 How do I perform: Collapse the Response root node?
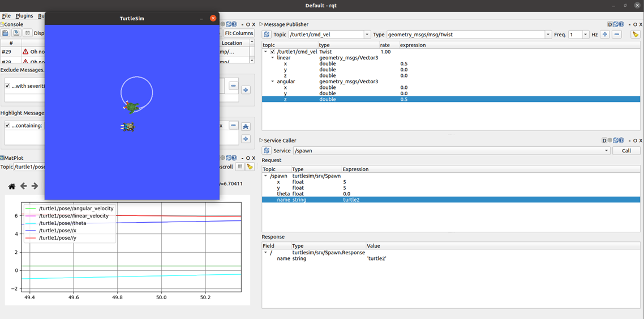click(x=265, y=252)
